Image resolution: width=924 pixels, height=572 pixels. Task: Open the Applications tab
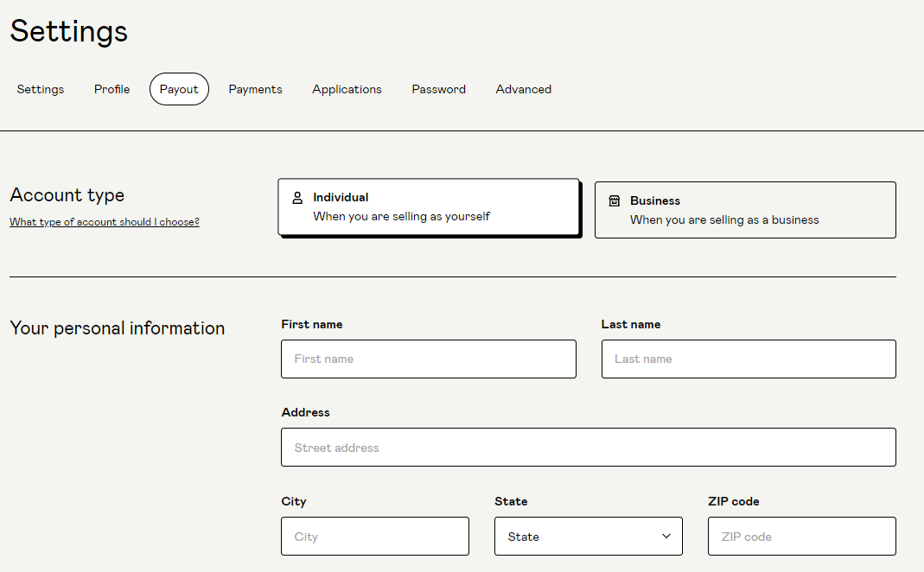click(347, 89)
